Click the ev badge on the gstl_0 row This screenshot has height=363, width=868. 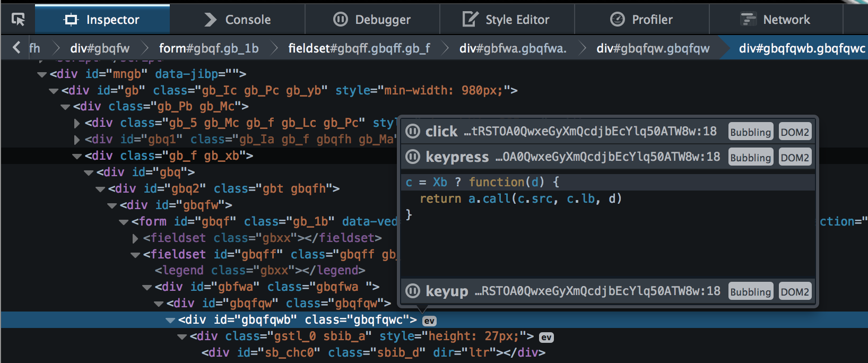pyautogui.click(x=546, y=337)
